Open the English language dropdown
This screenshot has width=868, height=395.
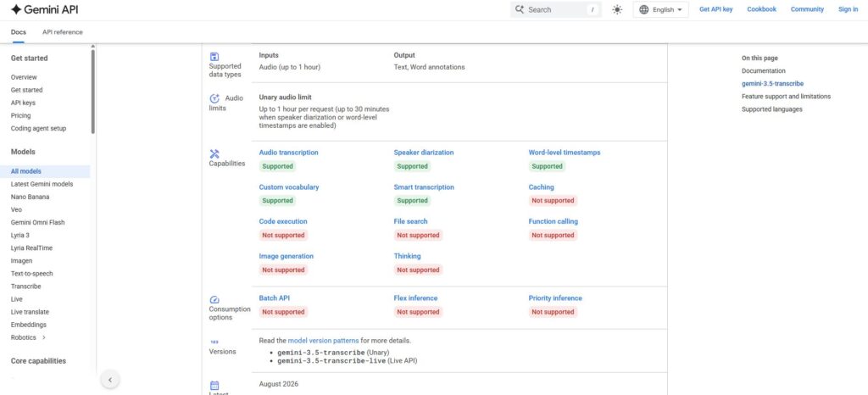[x=661, y=9]
